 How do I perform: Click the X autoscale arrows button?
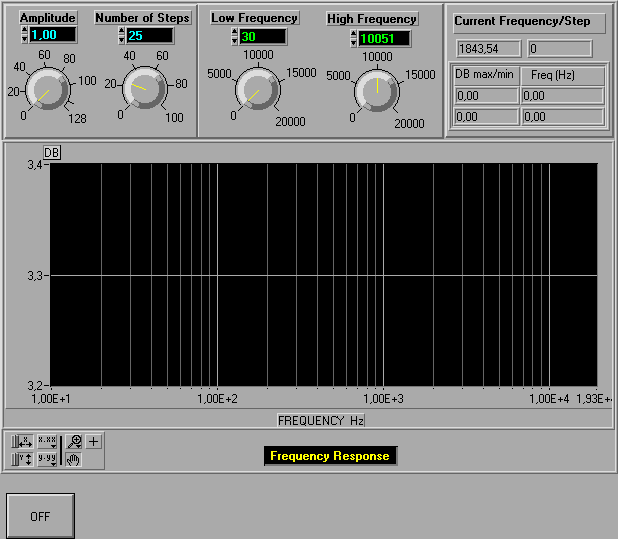point(26,441)
